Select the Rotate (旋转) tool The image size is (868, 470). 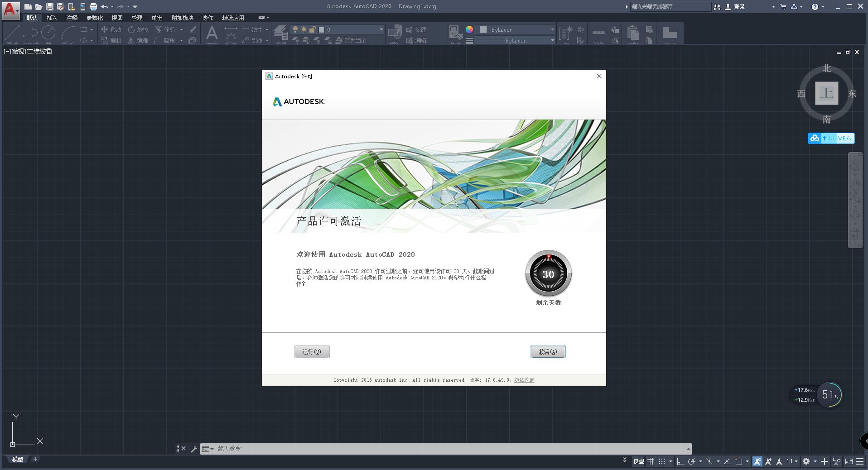[138, 29]
